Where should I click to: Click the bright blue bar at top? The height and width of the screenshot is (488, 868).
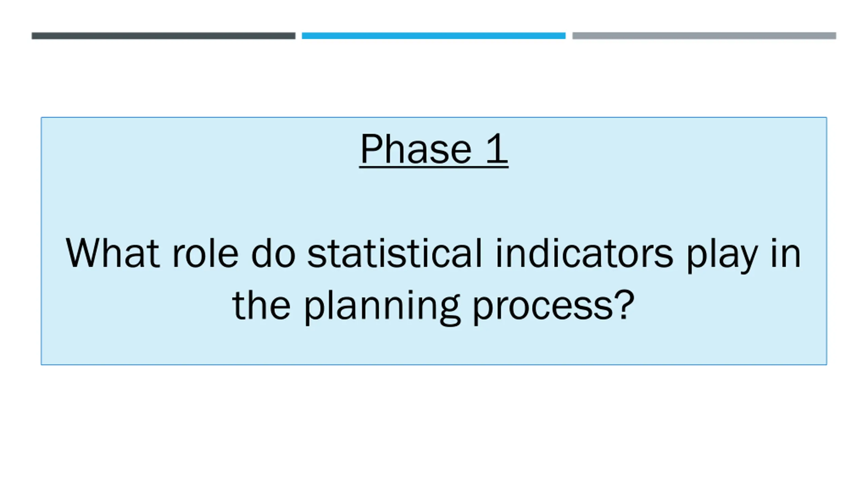pos(433,36)
